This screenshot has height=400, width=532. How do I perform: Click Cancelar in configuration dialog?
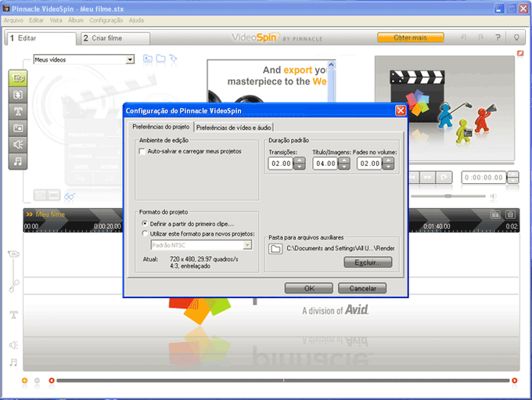click(x=362, y=288)
